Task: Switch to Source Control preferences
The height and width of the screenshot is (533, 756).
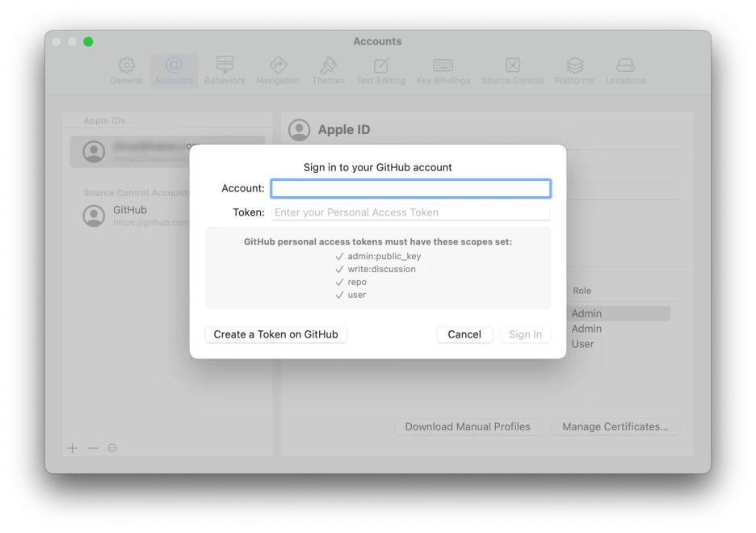Action: pyautogui.click(x=513, y=71)
